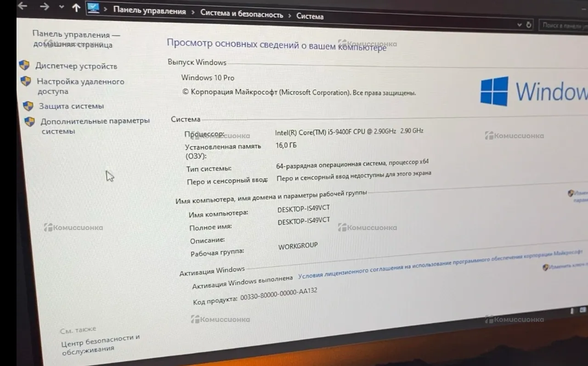The height and width of the screenshot is (366, 588).
Task: Click the Активация Windows выполнена status text
Action: pyautogui.click(x=242, y=283)
